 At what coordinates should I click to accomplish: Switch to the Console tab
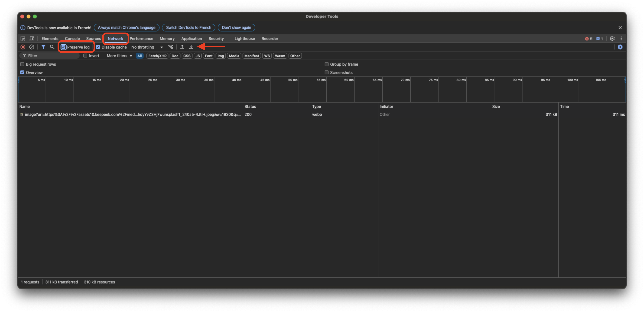pyautogui.click(x=72, y=39)
